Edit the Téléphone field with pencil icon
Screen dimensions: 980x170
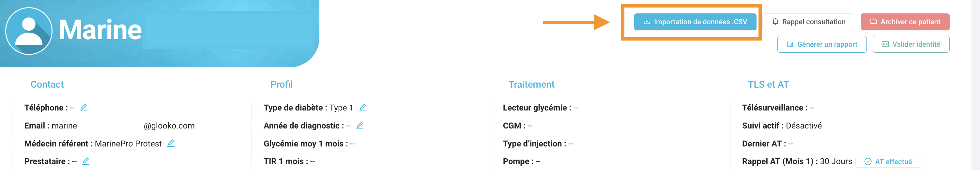(x=83, y=108)
